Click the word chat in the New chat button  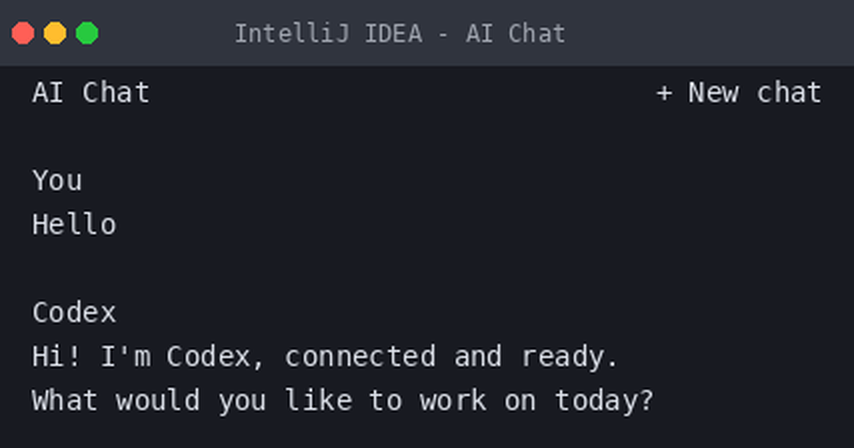tap(789, 93)
